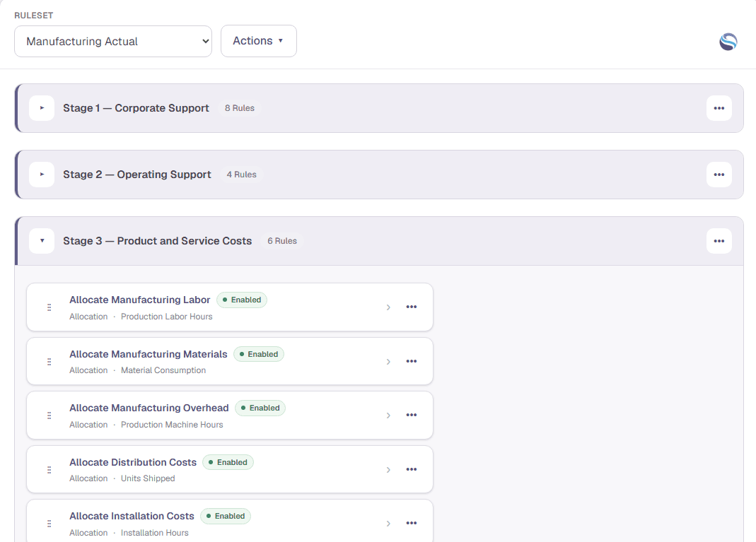Open details chevron for Allocate Installation Costs
Screen dimensions: 756x542
(388, 524)
